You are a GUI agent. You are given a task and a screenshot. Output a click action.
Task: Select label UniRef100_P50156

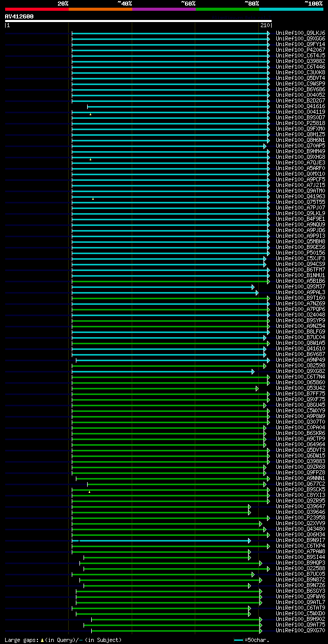[x=300, y=253]
